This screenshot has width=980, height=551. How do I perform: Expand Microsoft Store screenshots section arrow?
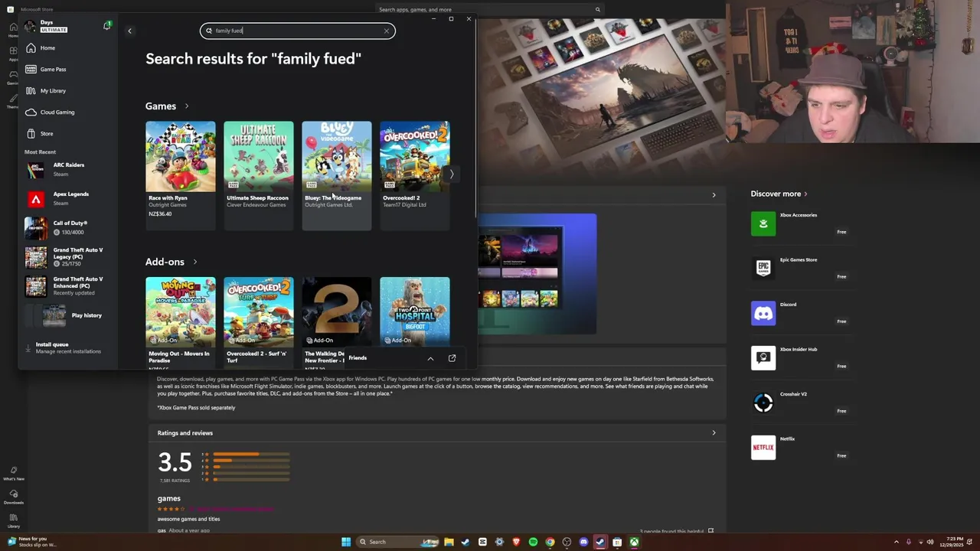[714, 195]
